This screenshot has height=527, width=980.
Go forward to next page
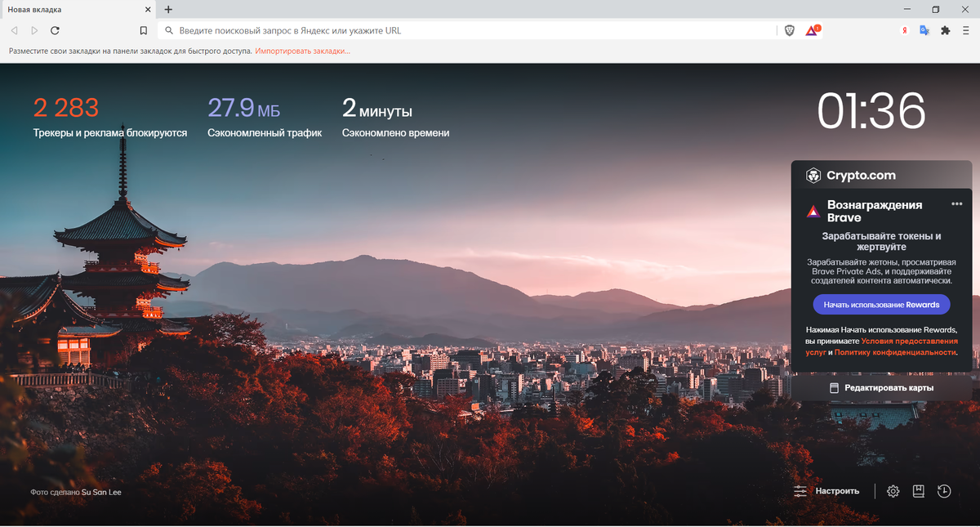[x=34, y=30]
